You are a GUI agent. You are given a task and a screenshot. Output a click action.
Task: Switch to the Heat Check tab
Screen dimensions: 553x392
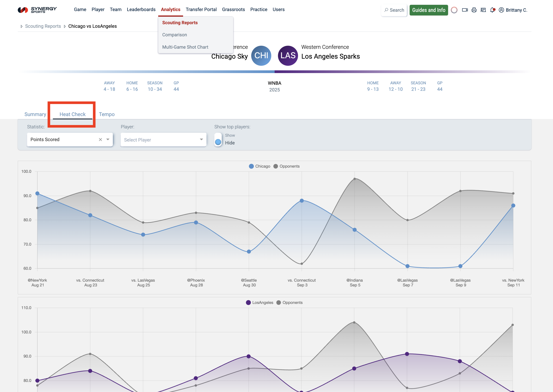tap(73, 114)
